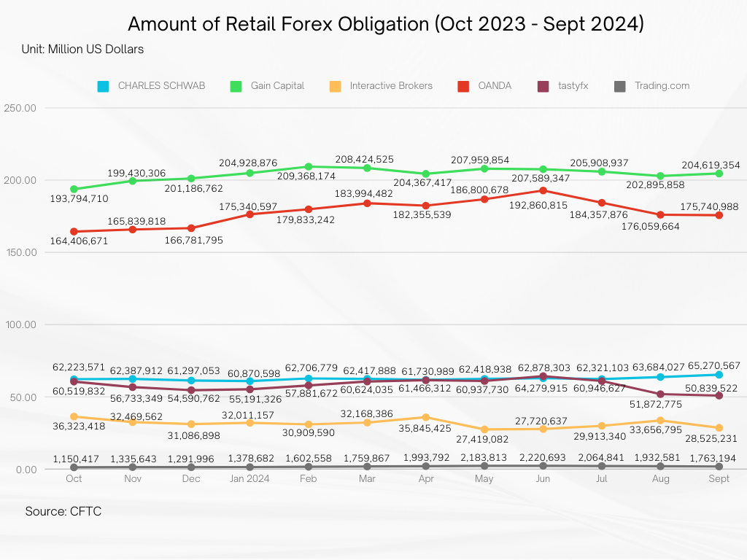Screen dimensions: 747x560
Task: Click the orange Interactive Brokers legend swatch
Action: [335, 86]
